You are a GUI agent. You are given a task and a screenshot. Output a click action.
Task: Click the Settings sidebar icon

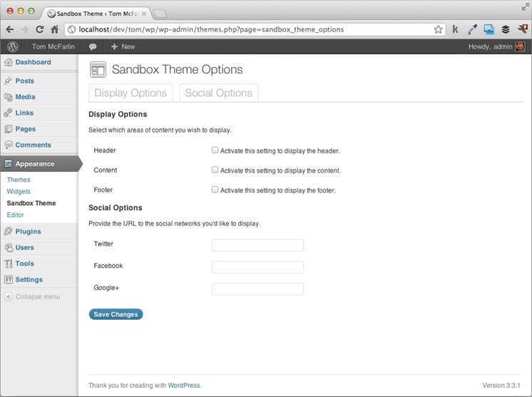pos(8,279)
